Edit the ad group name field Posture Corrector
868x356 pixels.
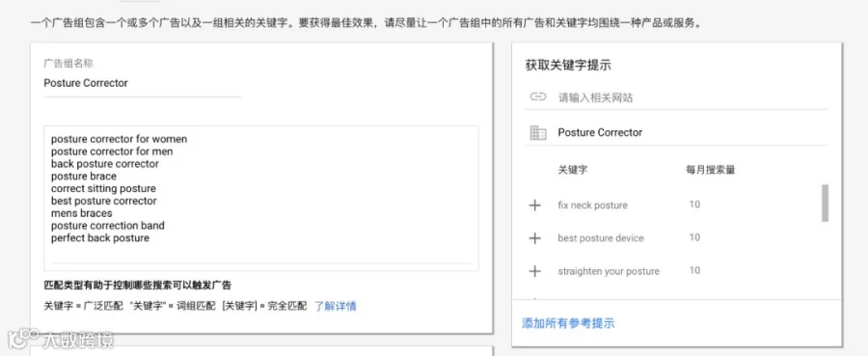[143, 84]
